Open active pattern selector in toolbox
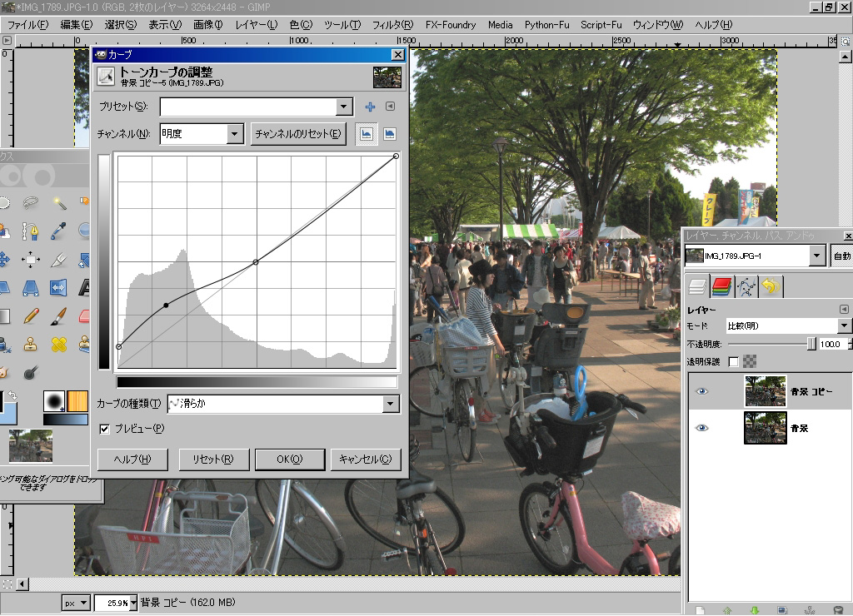 [x=77, y=401]
